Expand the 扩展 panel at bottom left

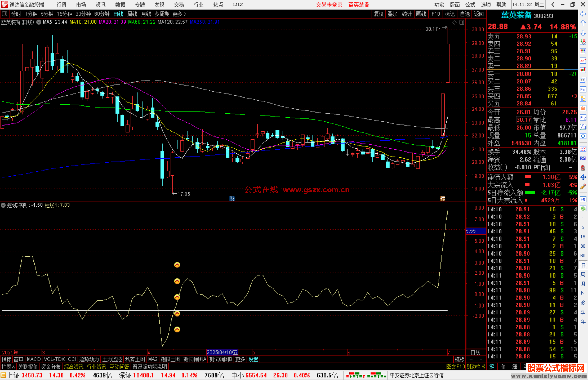point(8,367)
